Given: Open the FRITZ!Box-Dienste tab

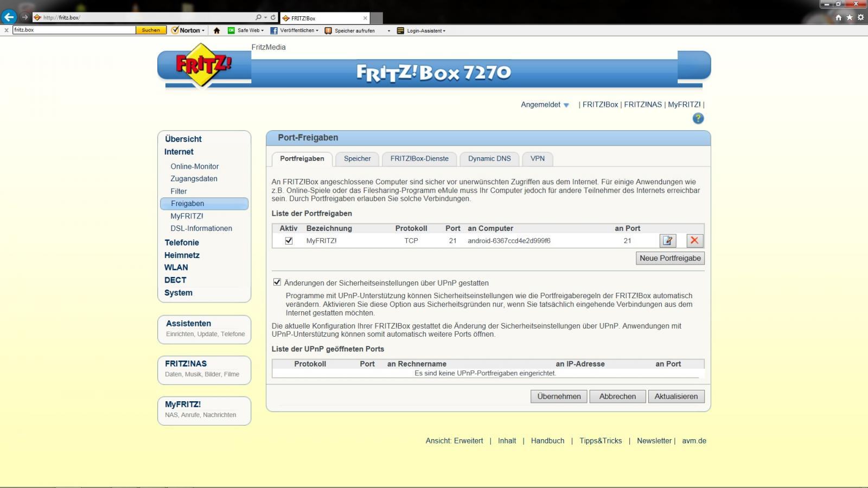Looking at the screenshot, I should pos(419,159).
